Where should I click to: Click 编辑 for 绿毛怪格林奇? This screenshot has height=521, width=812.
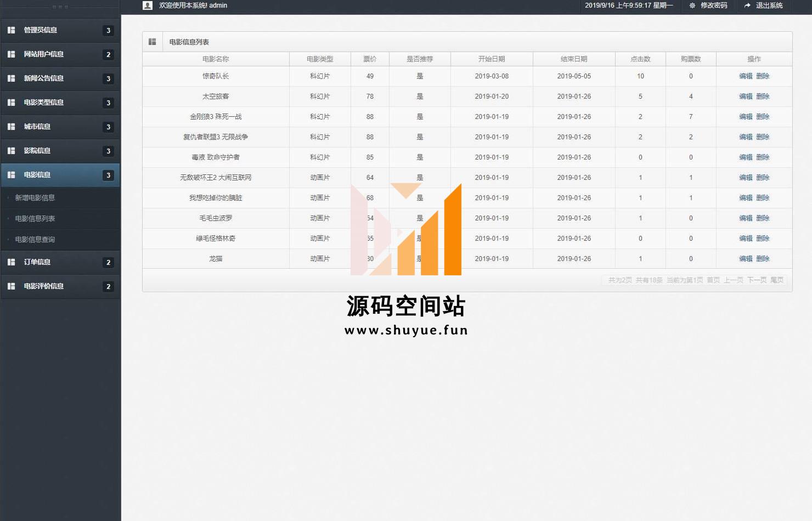click(x=746, y=239)
